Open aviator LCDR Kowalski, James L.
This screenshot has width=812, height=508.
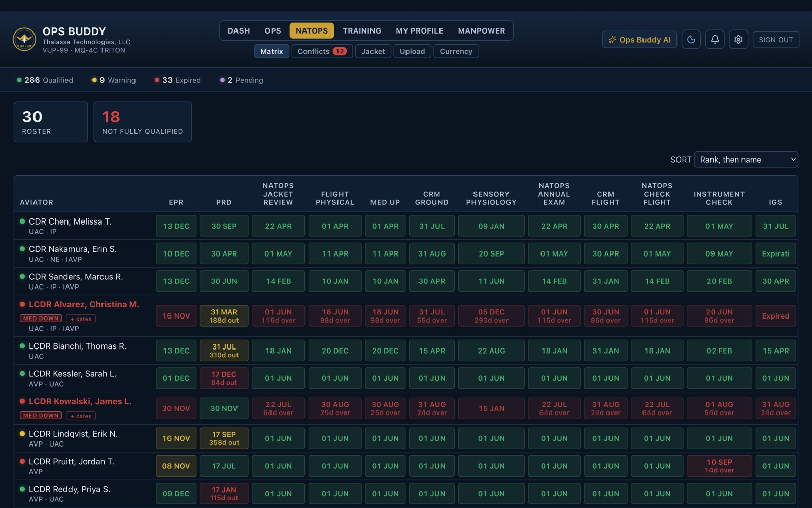click(x=80, y=401)
